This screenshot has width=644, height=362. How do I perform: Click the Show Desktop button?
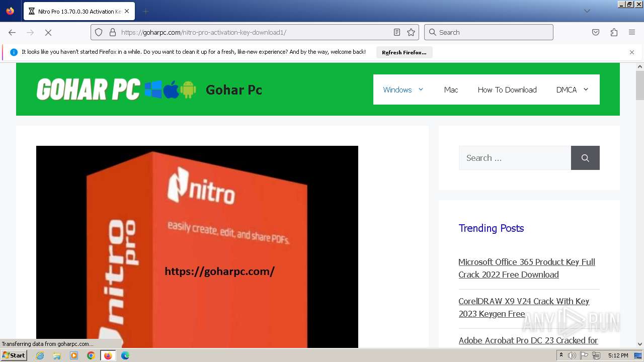638,355
